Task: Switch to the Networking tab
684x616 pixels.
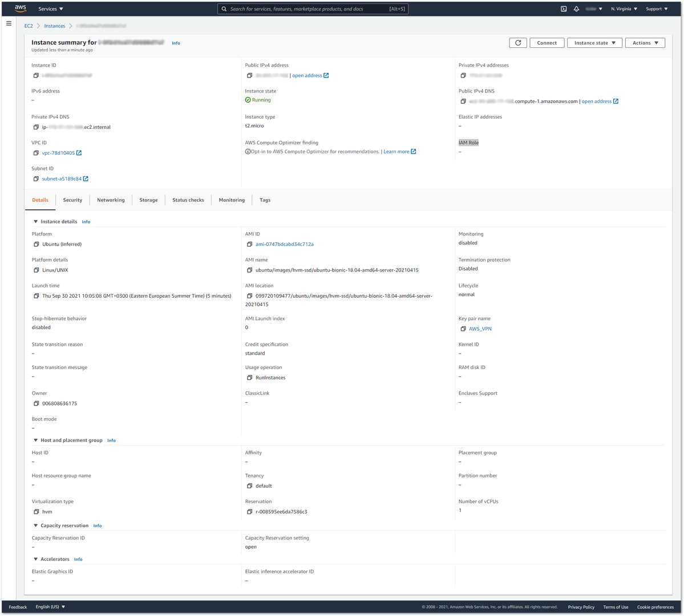Action: (111, 200)
